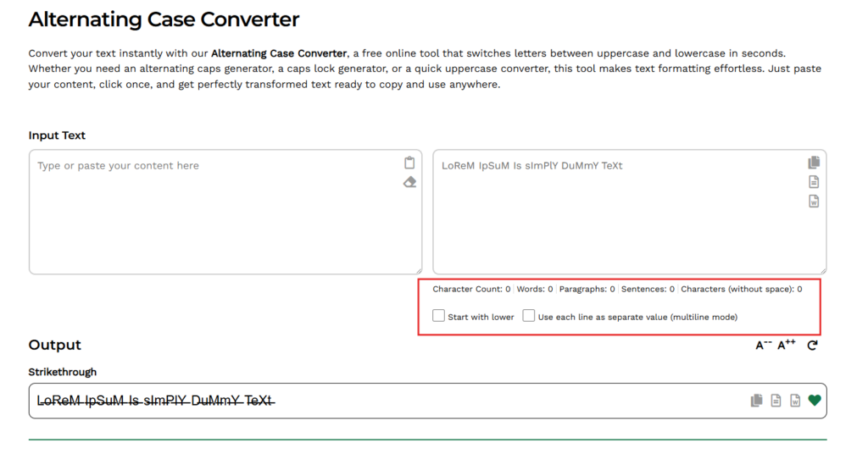Save Strikethrough output as Word file

tap(795, 401)
